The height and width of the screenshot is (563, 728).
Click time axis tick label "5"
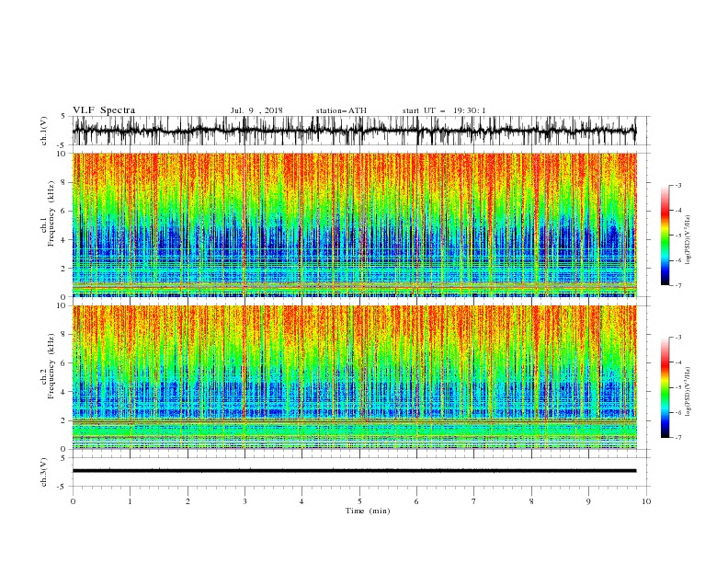pyautogui.click(x=359, y=501)
